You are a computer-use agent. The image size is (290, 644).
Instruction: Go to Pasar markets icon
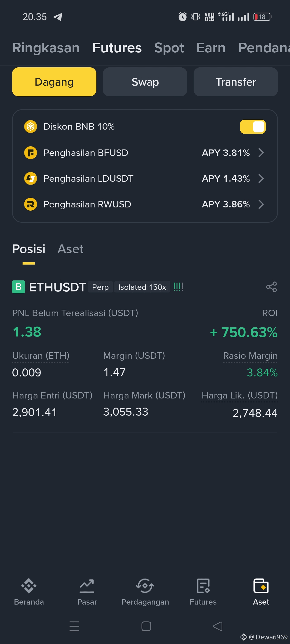coord(87,586)
